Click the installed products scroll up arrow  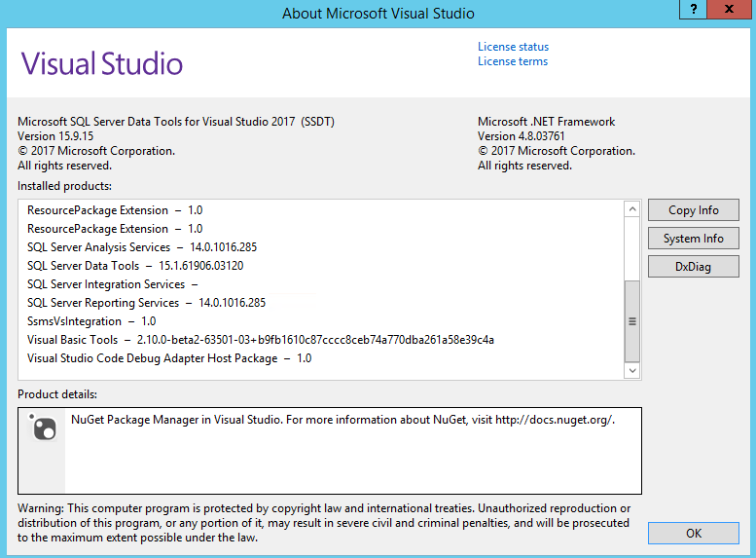pyautogui.click(x=632, y=209)
